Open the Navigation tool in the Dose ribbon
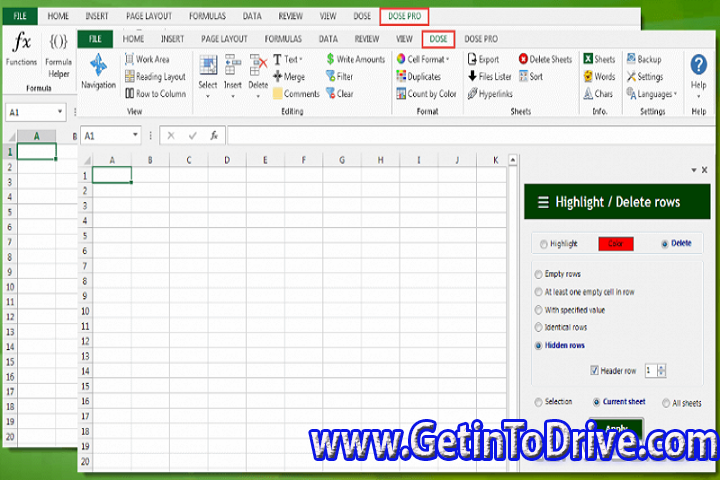Screen dimensions: 720x480 pyautogui.click(x=98, y=71)
